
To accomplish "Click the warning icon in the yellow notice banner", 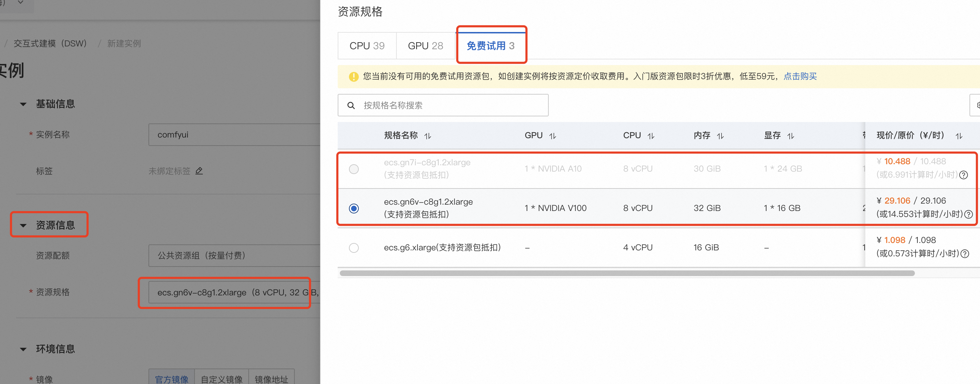I will click(x=354, y=76).
